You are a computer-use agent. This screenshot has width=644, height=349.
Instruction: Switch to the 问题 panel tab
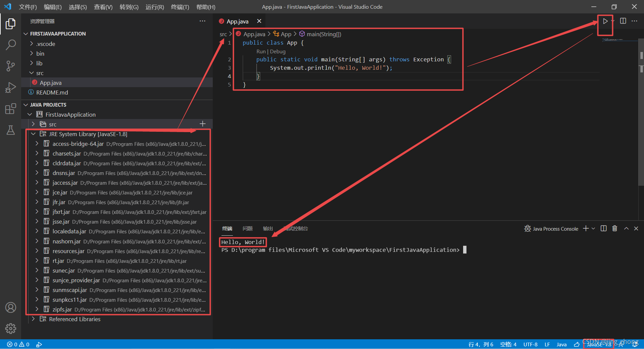[x=247, y=228]
